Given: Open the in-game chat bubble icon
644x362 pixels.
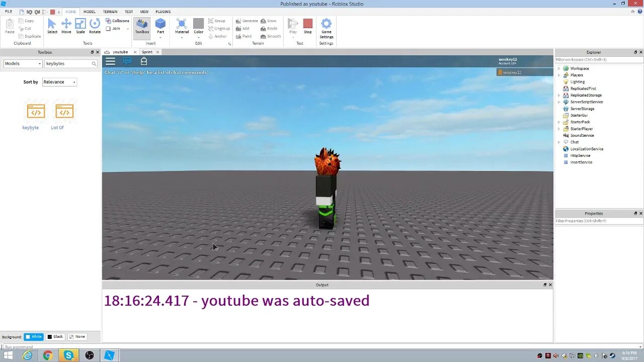Looking at the screenshot, I should click(x=127, y=61).
